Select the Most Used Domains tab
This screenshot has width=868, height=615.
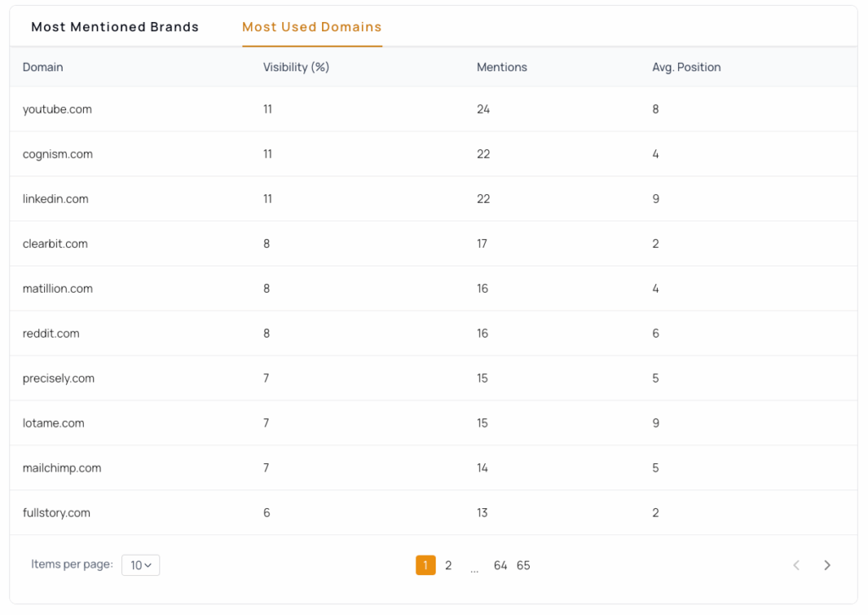click(312, 26)
